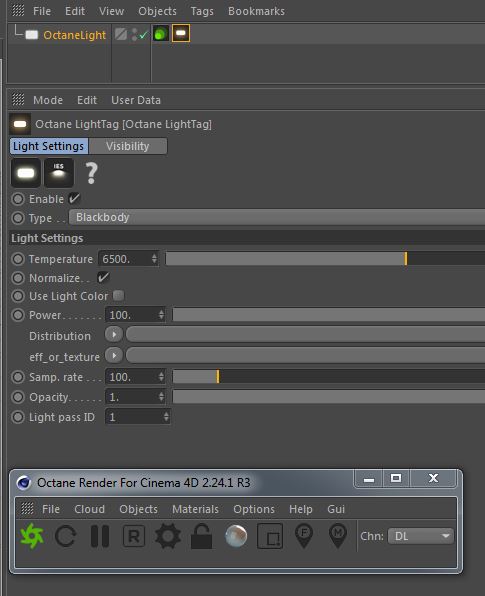Click the Enable keyframe circle

(18, 199)
